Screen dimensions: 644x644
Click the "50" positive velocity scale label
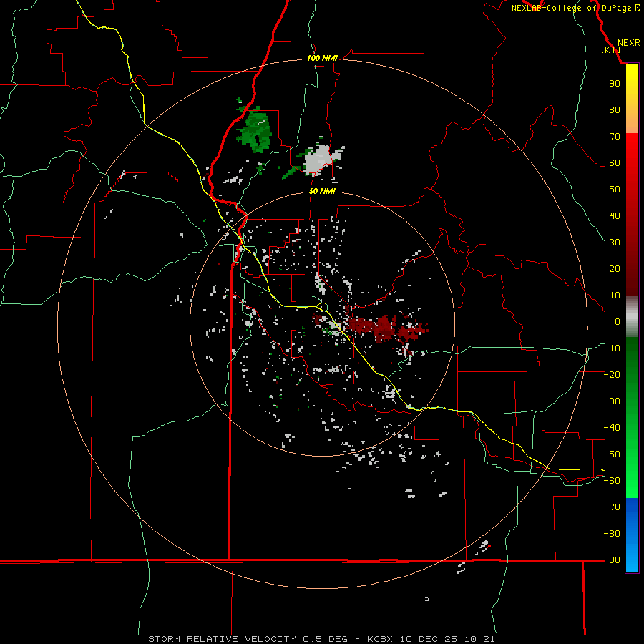pos(615,190)
